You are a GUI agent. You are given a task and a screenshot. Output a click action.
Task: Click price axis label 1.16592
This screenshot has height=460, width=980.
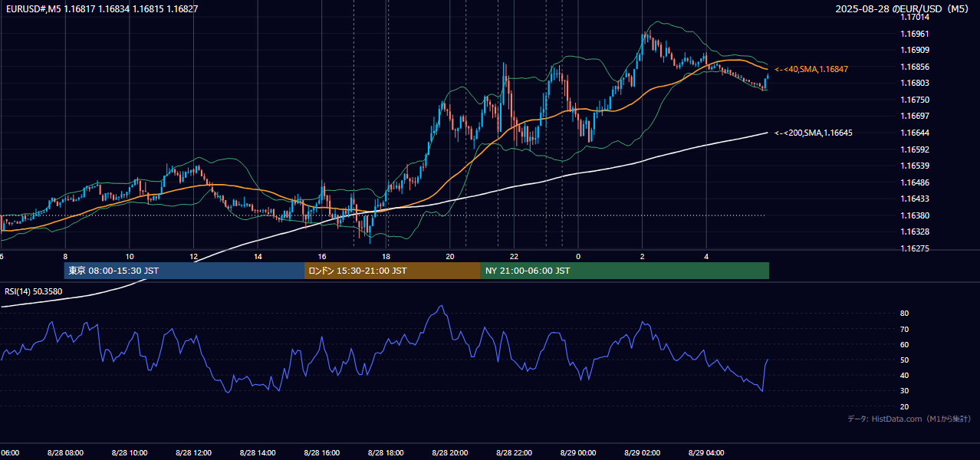tap(914, 149)
